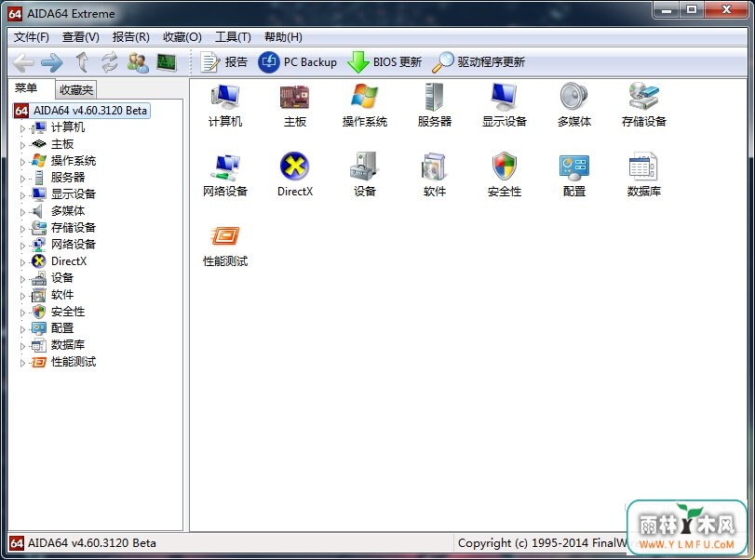
Task: Open the 多媒体 speaker icon in main pane
Action: pos(574,105)
